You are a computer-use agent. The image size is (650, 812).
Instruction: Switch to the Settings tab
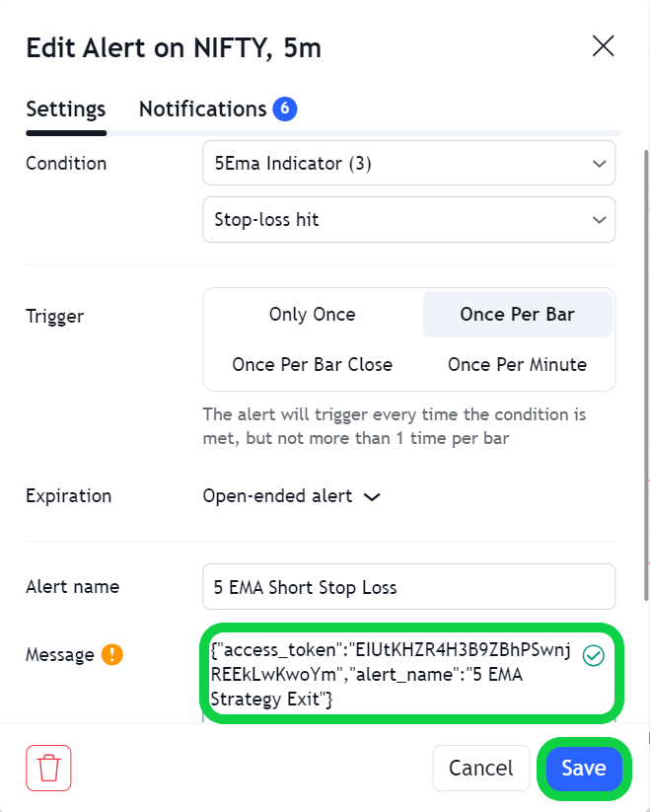tap(66, 110)
